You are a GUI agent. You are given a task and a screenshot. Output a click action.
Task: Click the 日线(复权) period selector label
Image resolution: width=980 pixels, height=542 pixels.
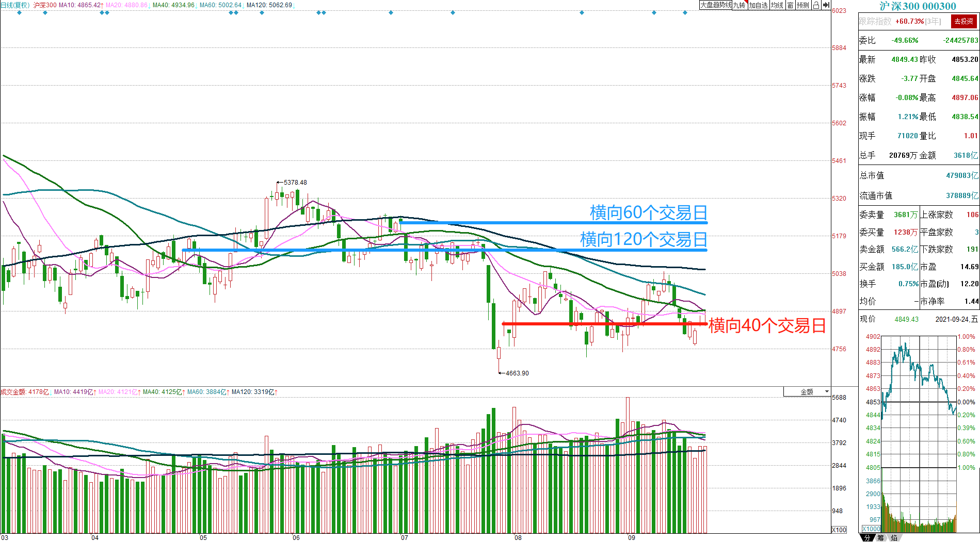[15, 5]
